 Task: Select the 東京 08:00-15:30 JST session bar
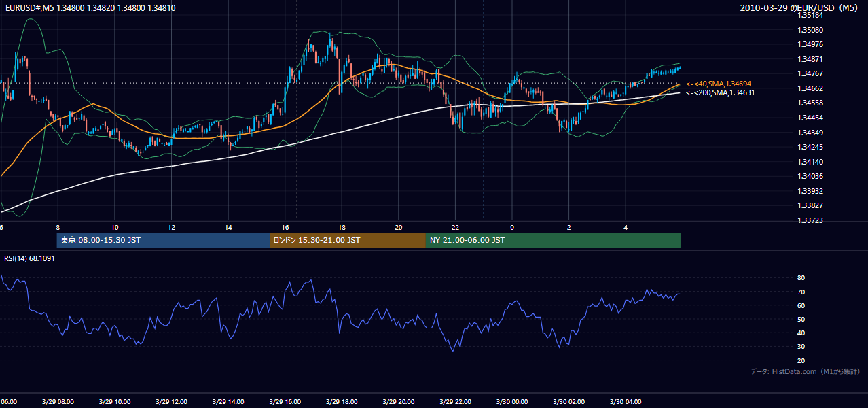click(163, 240)
